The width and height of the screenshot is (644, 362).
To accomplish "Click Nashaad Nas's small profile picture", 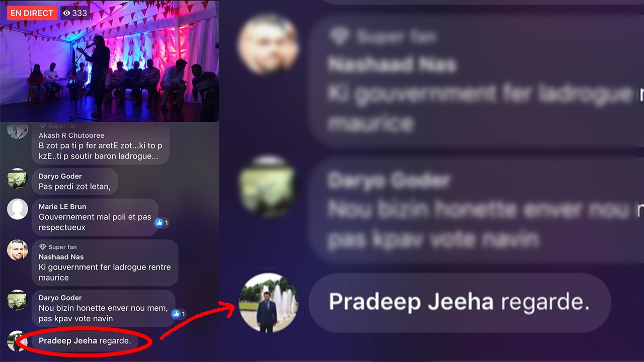I will [x=17, y=250].
